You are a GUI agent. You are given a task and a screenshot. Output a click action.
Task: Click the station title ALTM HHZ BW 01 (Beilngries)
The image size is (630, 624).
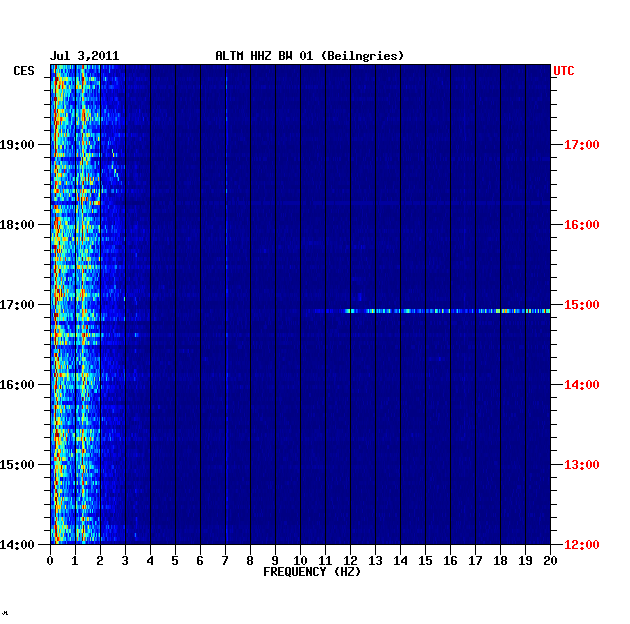(x=309, y=56)
